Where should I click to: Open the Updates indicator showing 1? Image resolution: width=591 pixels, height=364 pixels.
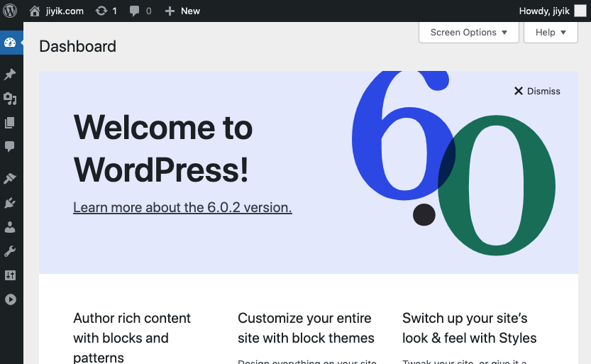click(x=106, y=11)
